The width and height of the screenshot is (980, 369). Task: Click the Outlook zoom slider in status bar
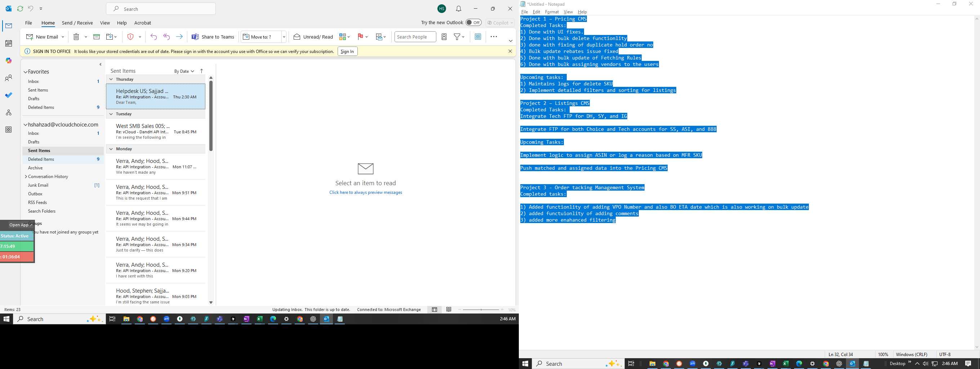481,310
